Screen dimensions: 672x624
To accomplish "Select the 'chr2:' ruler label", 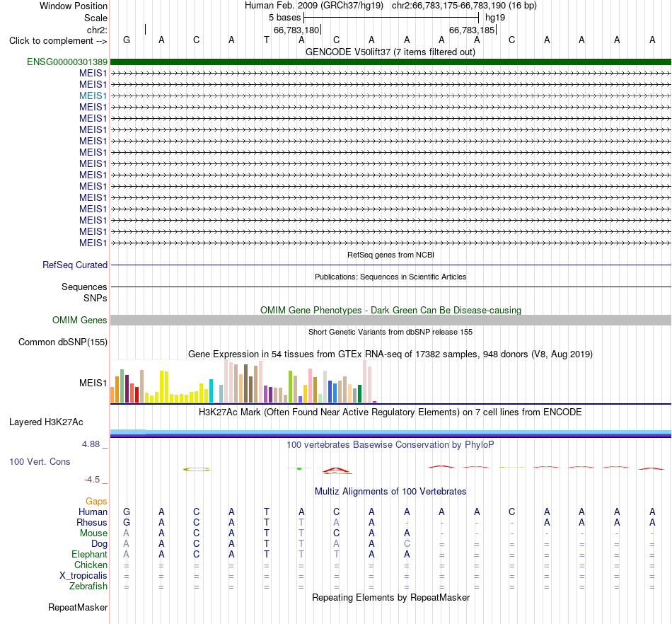I will click(98, 30).
